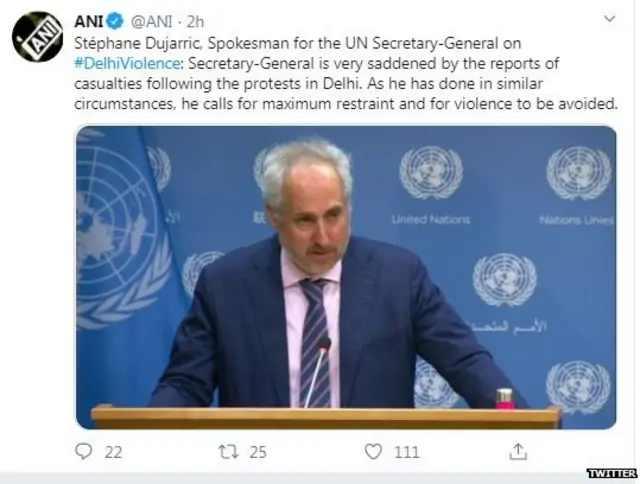Click the reply speech bubble icon
The height and width of the screenshot is (484, 640).
click(x=84, y=451)
